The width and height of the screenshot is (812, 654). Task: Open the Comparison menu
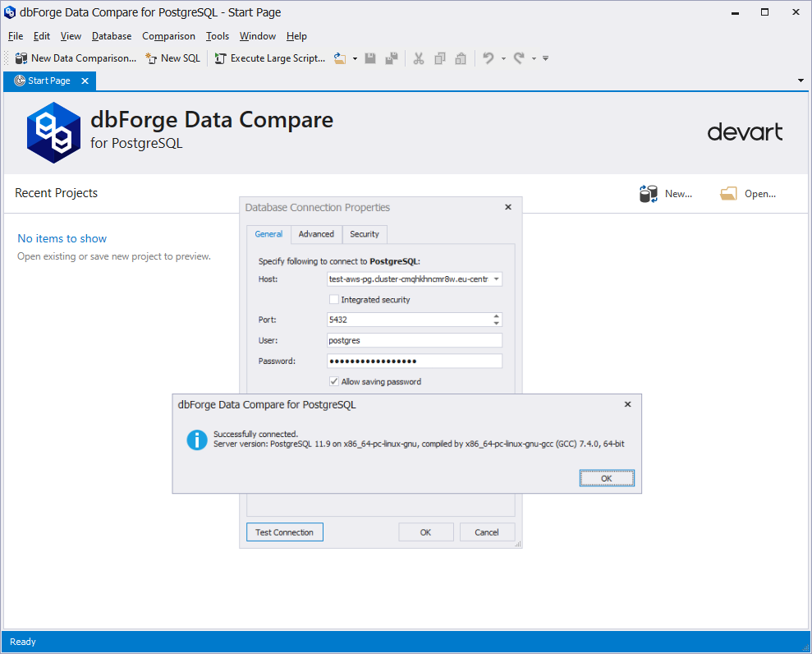point(168,36)
